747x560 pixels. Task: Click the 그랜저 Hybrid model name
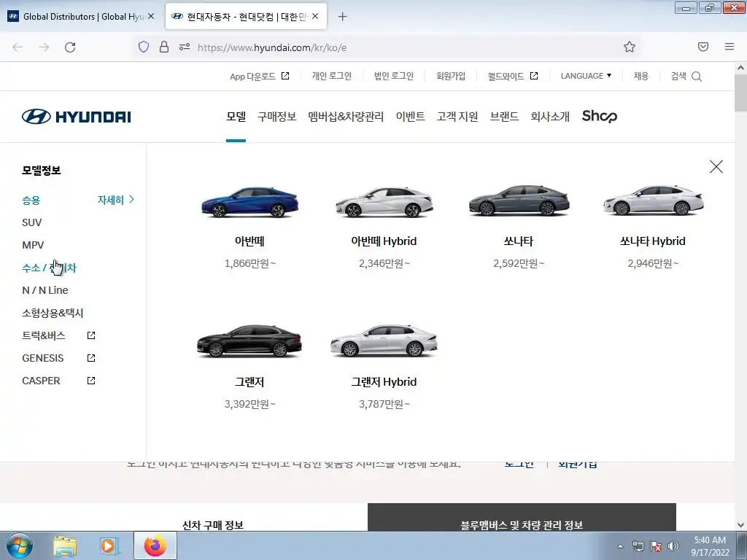point(384,382)
